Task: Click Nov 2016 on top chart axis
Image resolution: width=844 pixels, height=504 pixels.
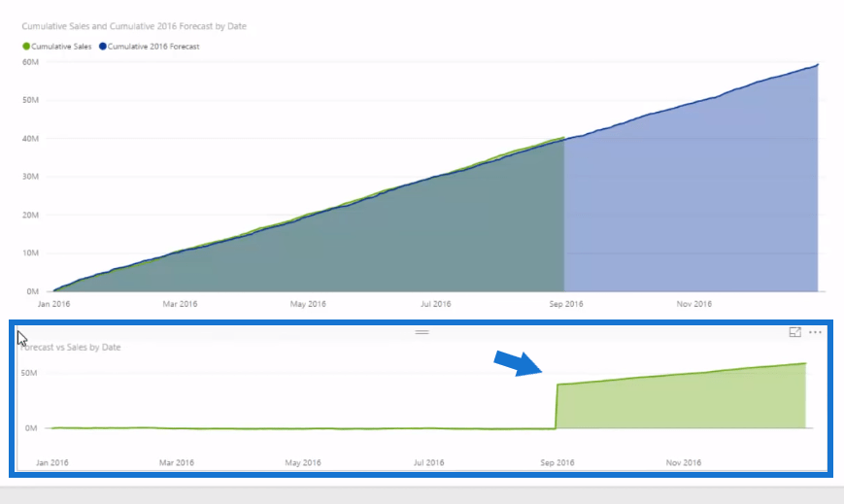Action: (x=693, y=304)
